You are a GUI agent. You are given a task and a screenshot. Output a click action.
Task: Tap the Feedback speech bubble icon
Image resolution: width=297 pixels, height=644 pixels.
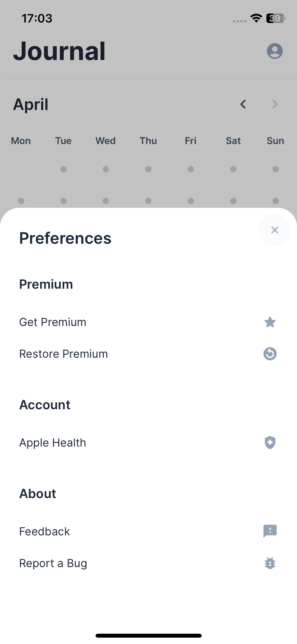(x=270, y=531)
